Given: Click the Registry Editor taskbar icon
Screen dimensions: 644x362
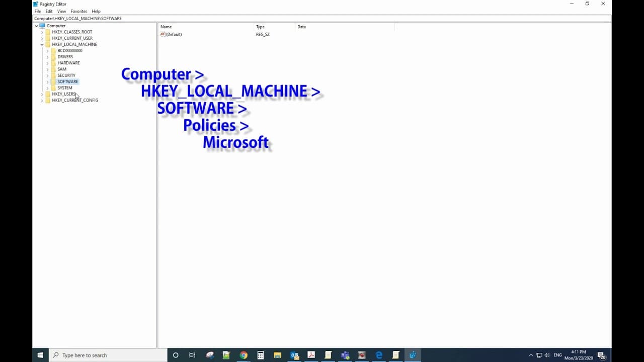Looking at the screenshot, I should (413, 355).
